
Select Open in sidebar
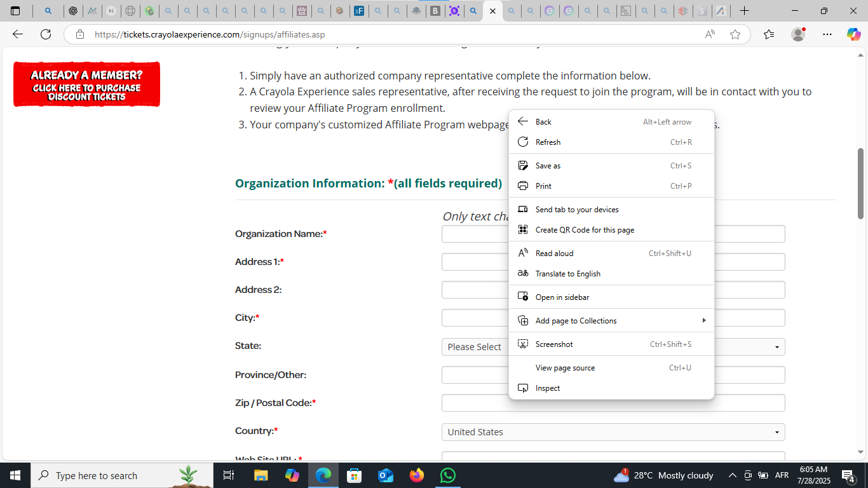point(611,297)
